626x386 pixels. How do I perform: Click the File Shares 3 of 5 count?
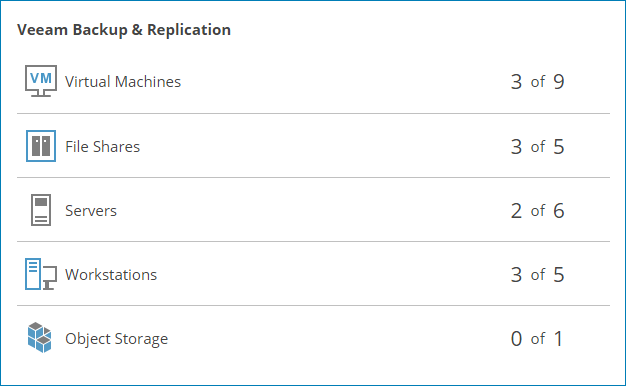(x=537, y=146)
